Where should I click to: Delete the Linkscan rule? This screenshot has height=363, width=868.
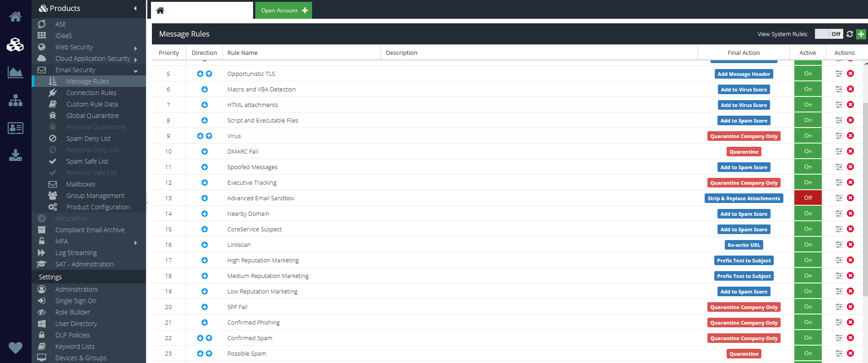point(850,245)
